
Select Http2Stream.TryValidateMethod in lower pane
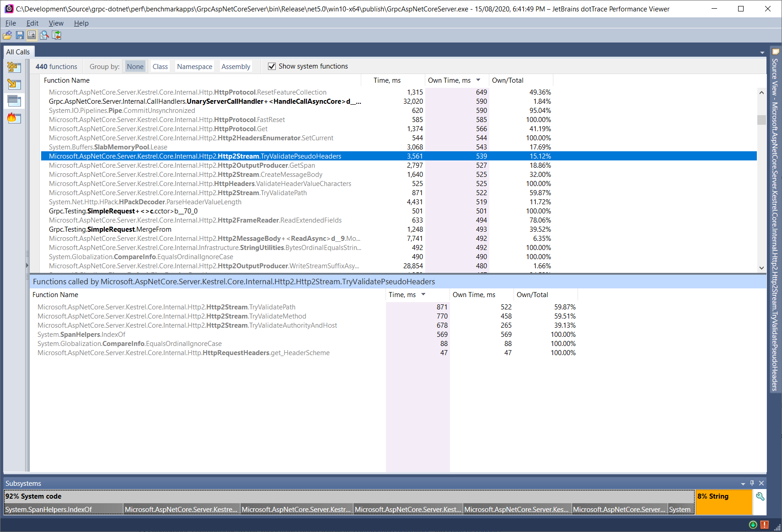pyautogui.click(x=398, y=316)
